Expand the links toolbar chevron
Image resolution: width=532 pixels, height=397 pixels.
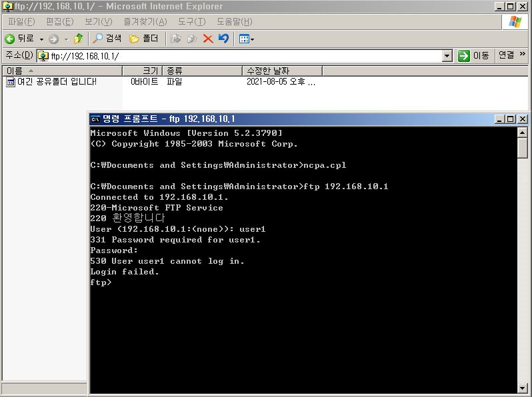point(523,53)
